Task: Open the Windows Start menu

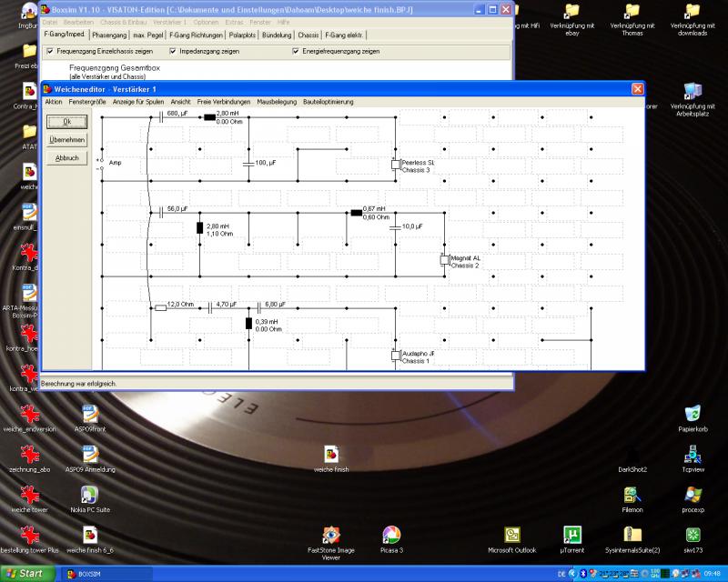Action: [27, 574]
